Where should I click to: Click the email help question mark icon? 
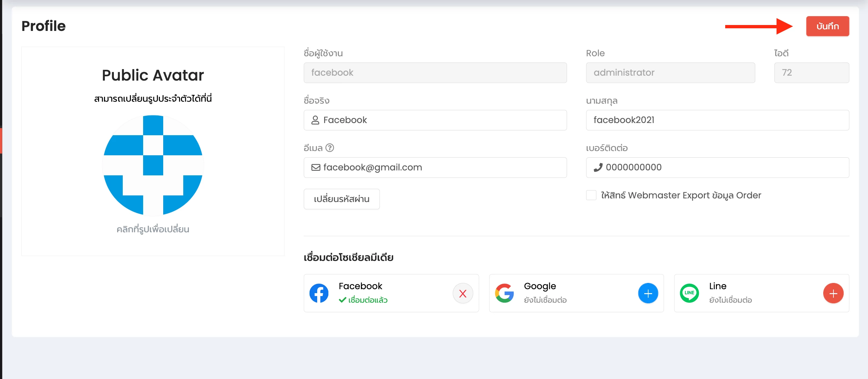(x=330, y=148)
